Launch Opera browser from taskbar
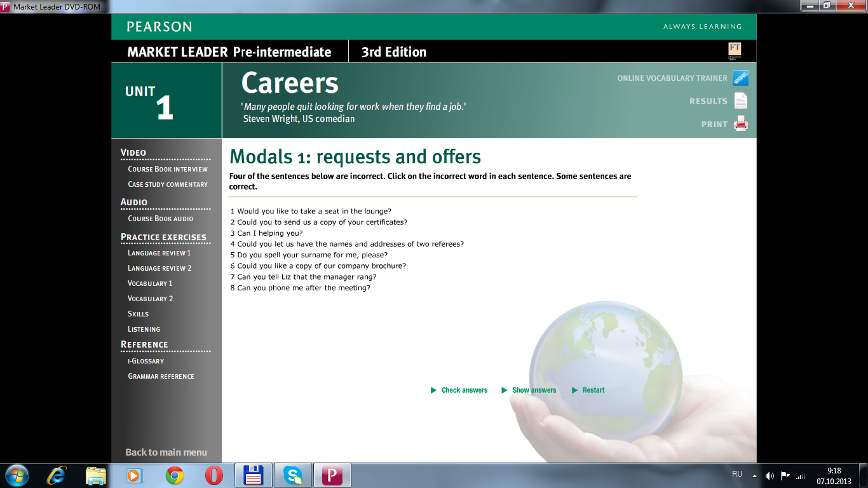 pyautogui.click(x=214, y=475)
